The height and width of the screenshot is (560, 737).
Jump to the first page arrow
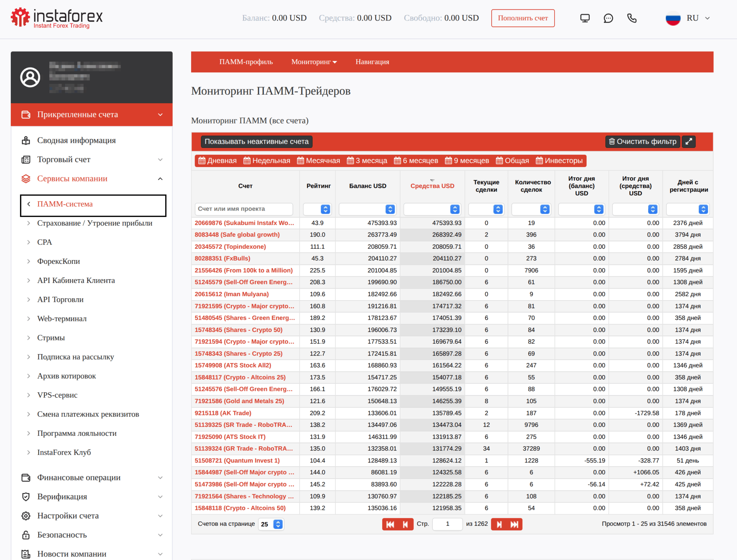(390, 524)
